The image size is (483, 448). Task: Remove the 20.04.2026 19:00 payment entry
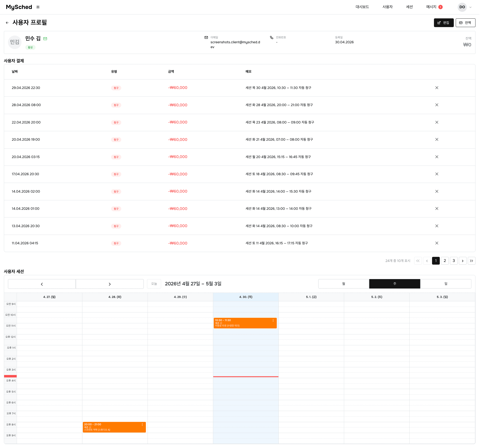(x=436, y=140)
